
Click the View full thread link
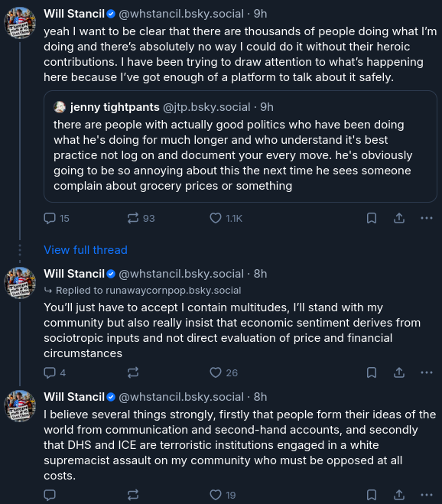(86, 250)
